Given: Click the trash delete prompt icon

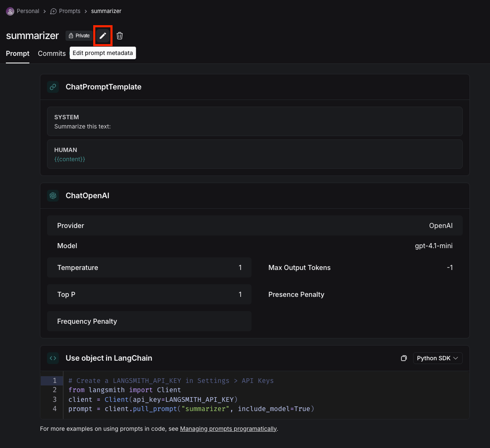Looking at the screenshot, I should pyautogui.click(x=120, y=36).
